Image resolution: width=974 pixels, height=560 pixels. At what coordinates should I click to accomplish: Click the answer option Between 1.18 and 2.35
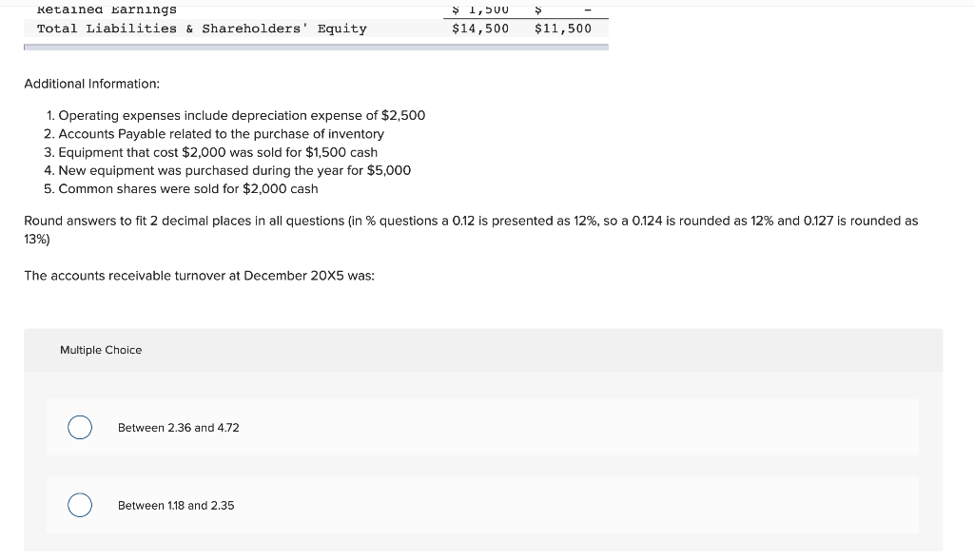point(175,505)
